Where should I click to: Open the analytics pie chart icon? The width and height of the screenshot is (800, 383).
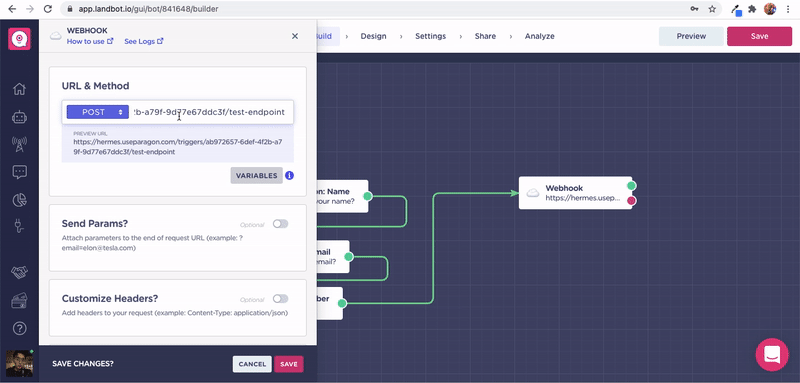tap(19, 200)
